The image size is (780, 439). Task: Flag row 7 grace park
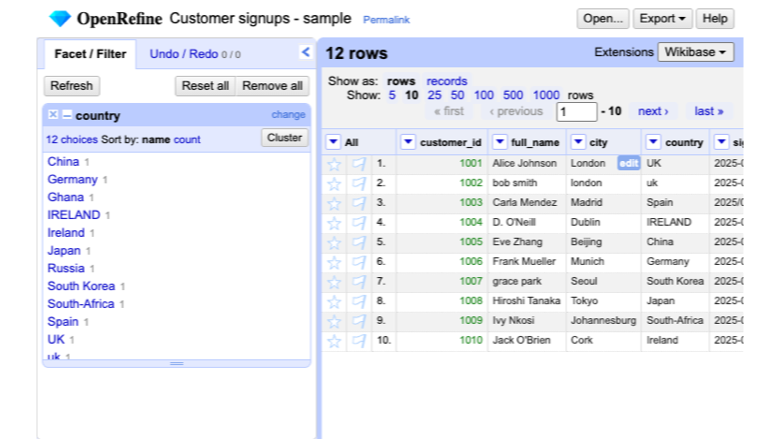click(359, 282)
